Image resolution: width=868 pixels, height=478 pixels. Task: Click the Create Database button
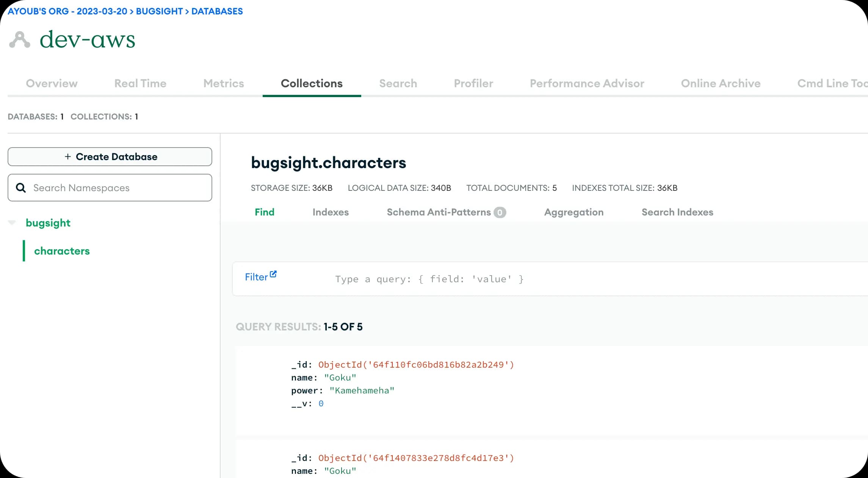coord(110,157)
